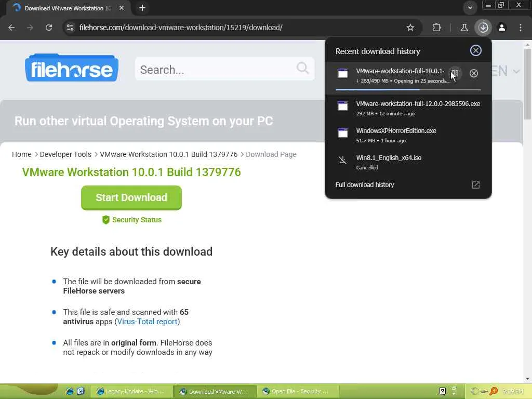The image size is (532, 399).
Task: Open WindowsXPHorrorEdition.exe download entry
Action: coord(408,135)
